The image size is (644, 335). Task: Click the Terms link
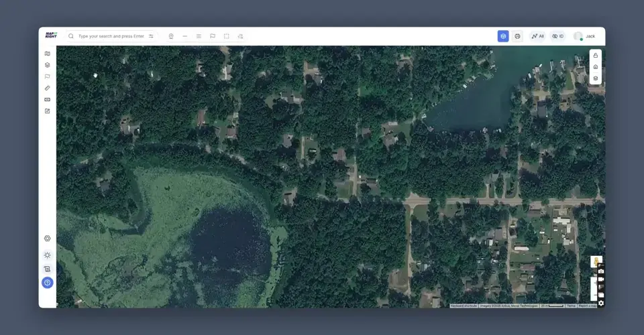[x=571, y=306]
